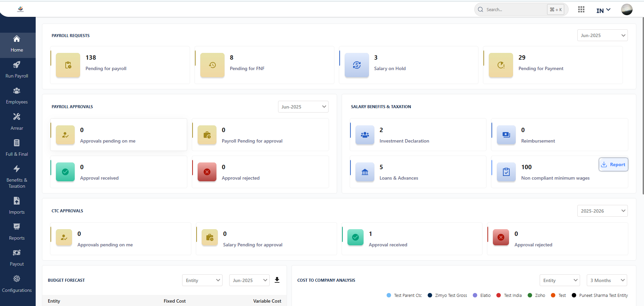Open the Payout money icon
Image resolution: width=644 pixels, height=306 pixels.
(x=17, y=253)
